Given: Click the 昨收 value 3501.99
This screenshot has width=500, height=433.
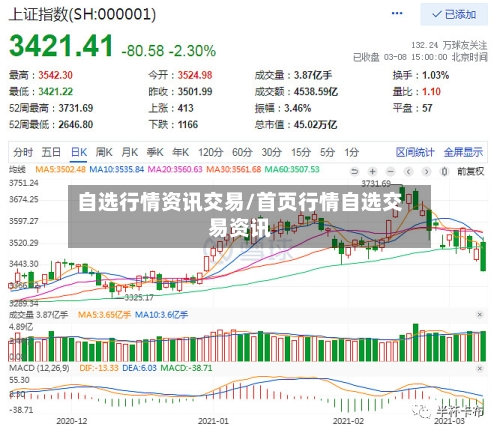Looking at the screenshot, I should point(195,91).
